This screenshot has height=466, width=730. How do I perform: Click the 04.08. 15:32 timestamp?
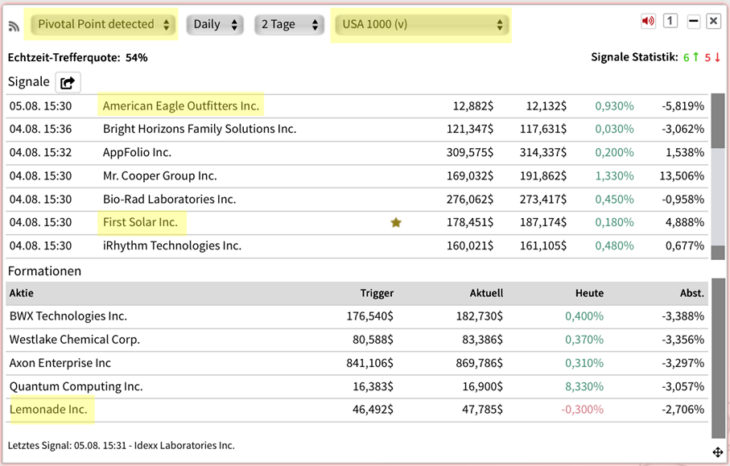(41, 152)
